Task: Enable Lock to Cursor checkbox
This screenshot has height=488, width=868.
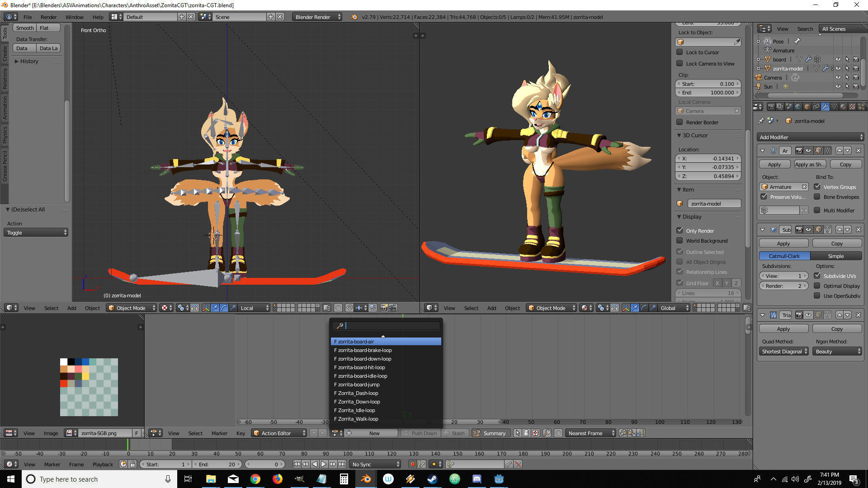Action: (x=679, y=52)
